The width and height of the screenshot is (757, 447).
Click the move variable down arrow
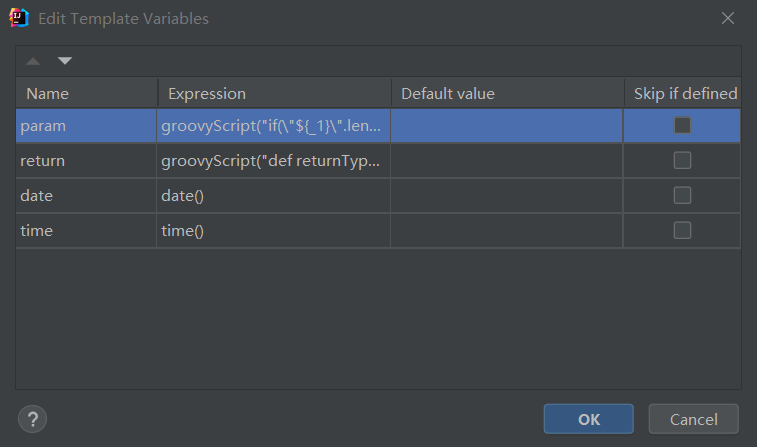[x=65, y=61]
